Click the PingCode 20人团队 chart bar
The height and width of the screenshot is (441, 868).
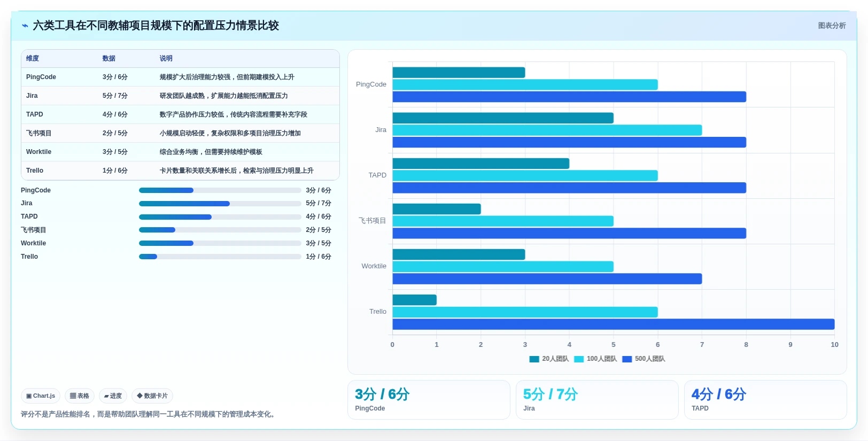(459, 73)
